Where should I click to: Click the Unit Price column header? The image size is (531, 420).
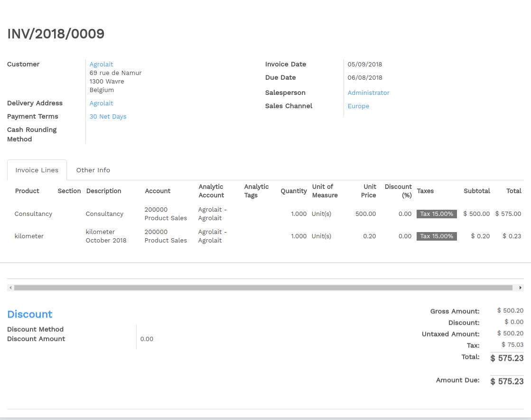pos(368,191)
